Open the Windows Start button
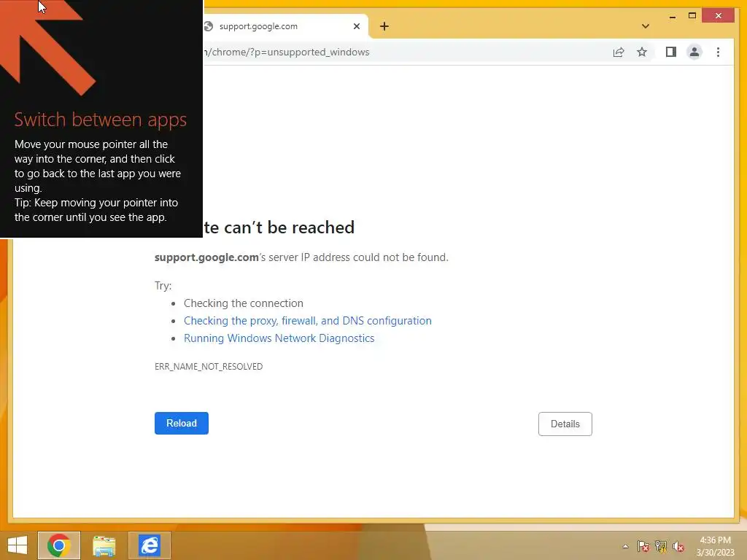Image resolution: width=747 pixels, height=560 pixels. (18, 545)
